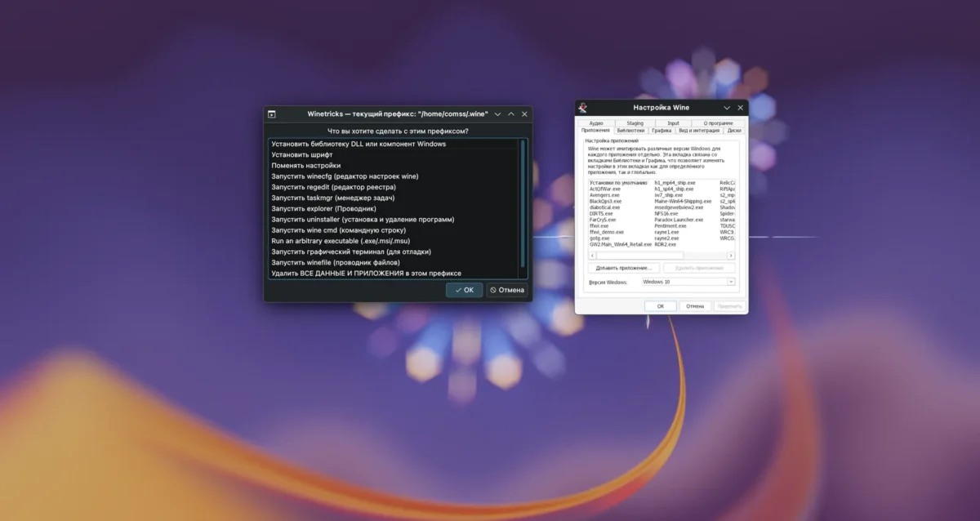The image size is (980, 521).
Task: Switch to the Staging tab
Action: coord(635,123)
